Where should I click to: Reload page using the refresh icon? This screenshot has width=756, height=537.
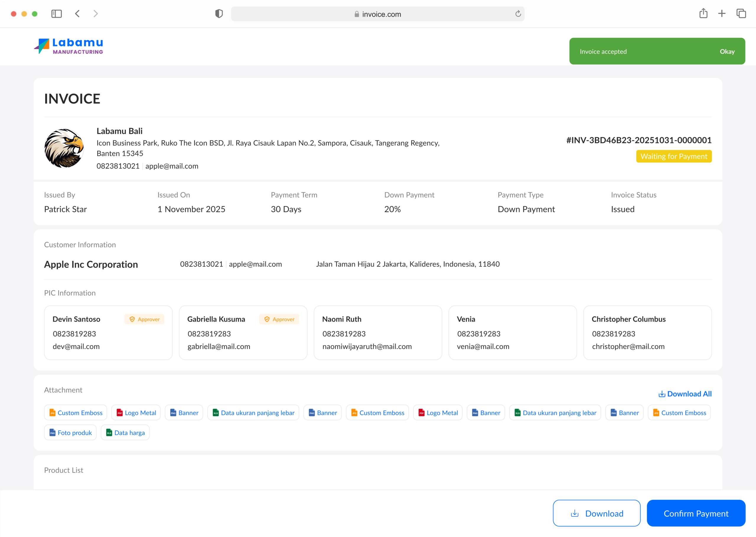(x=518, y=14)
